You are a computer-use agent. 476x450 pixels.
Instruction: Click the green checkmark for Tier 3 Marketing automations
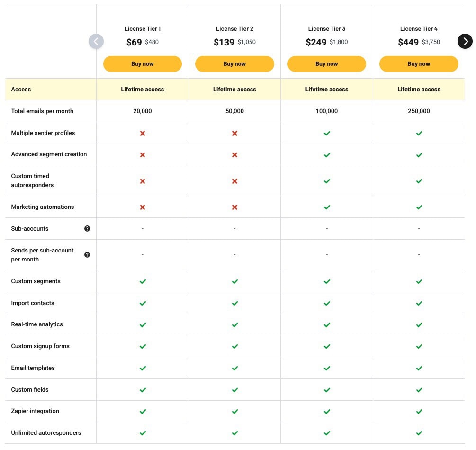[x=326, y=207]
